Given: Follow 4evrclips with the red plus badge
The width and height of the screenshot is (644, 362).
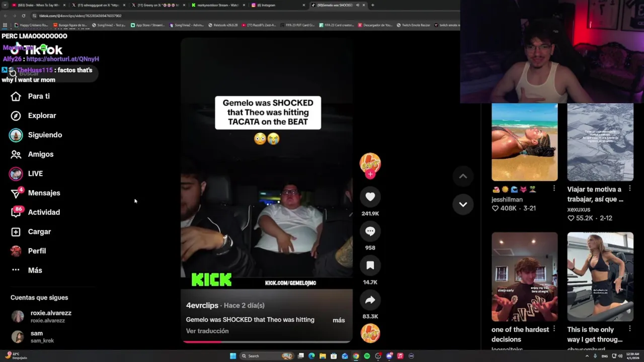Looking at the screenshot, I should [x=370, y=174].
